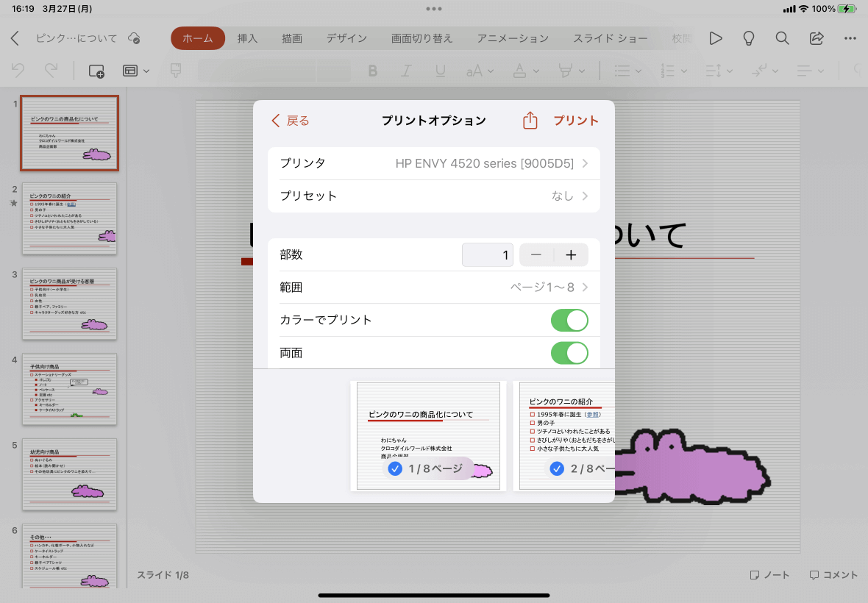The image size is (868, 603).
Task: Start the slideshow with the play icon
Action: (x=715, y=38)
